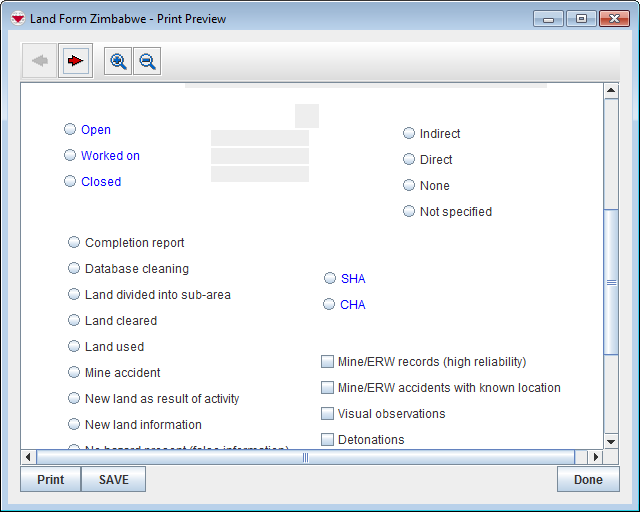This screenshot has height=512, width=640.
Task: Check the Visual observations box
Action: [x=327, y=413]
